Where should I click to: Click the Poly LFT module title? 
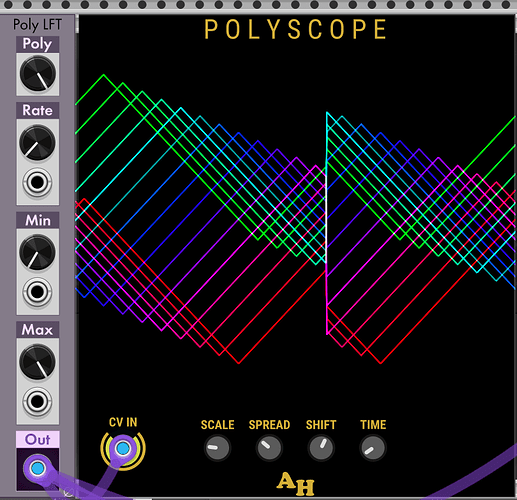coord(37,25)
